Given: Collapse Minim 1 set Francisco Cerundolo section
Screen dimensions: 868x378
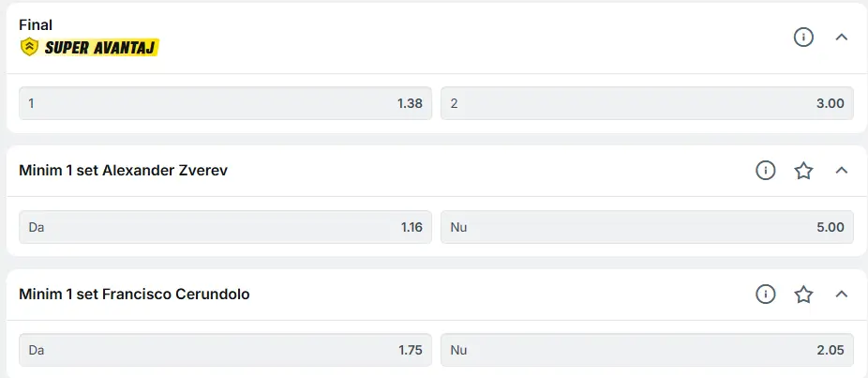Looking at the screenshot, I should 841,295.
